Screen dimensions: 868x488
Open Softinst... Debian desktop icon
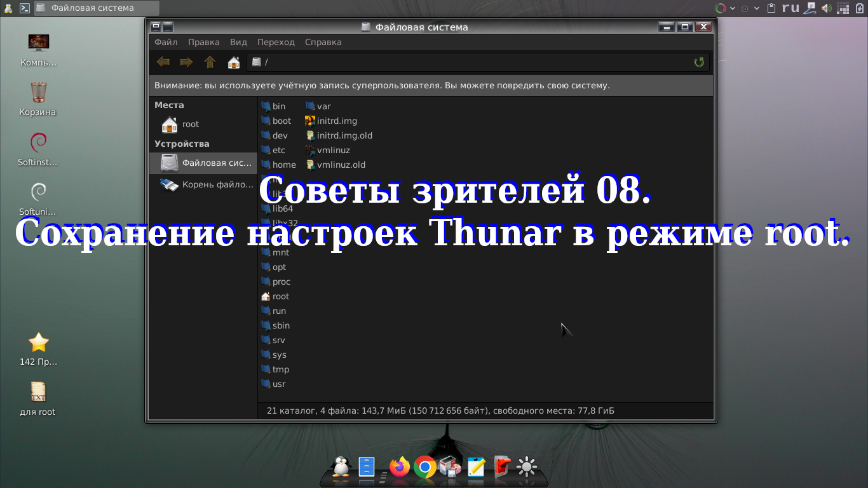click(38, 149)
